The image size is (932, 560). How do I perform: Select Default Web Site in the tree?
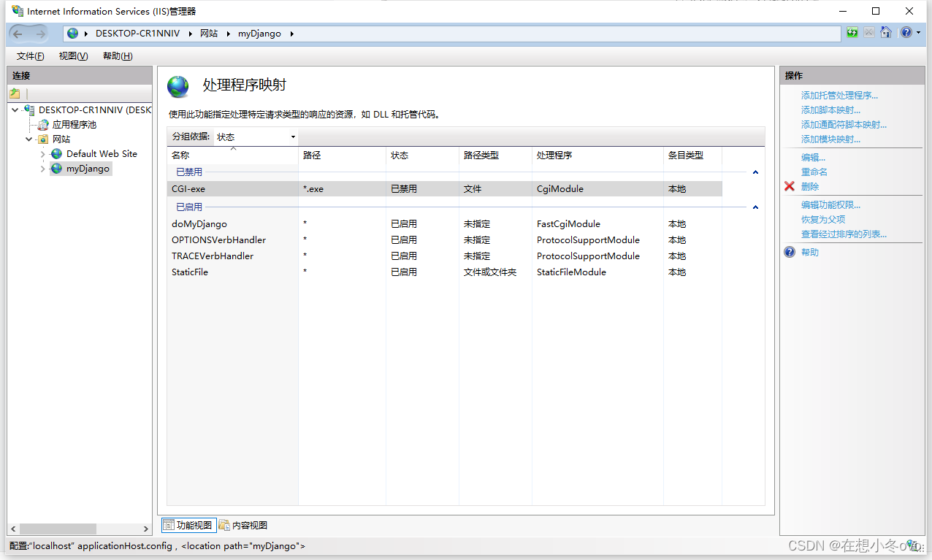point(102,154)
